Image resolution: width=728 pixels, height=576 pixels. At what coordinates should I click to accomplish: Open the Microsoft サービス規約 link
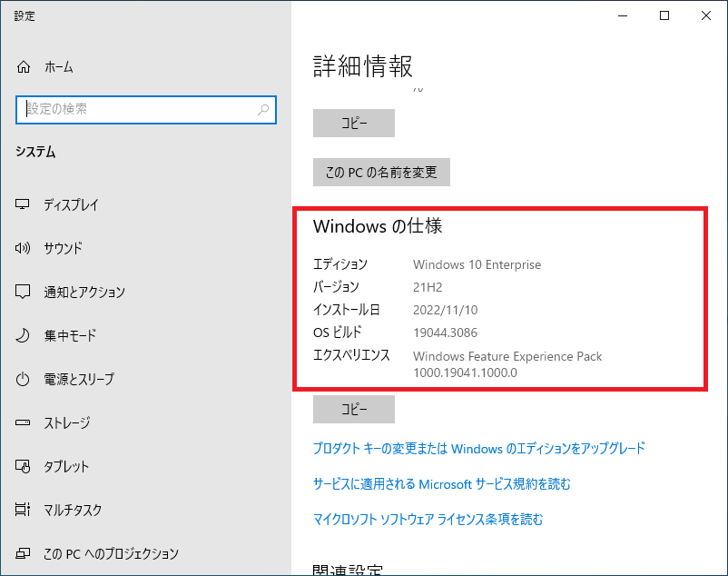click(441, 484)
